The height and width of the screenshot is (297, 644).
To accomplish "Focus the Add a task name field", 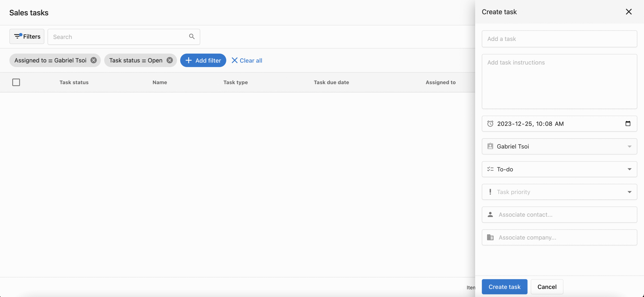I will [x=559, y=39].
